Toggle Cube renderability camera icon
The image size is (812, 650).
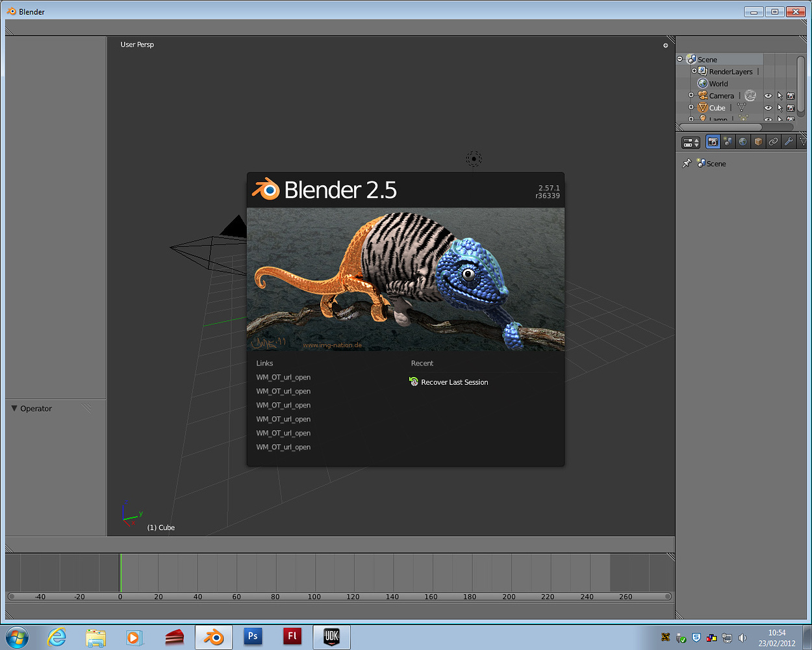[791, 108]
